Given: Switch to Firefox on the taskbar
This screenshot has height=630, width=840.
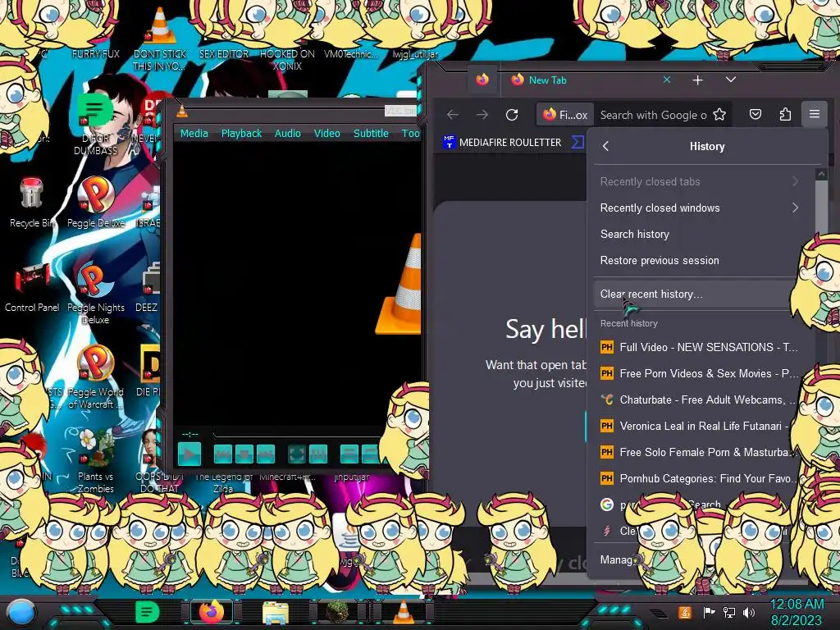Looking at the screenshot, I should [x=212, y=612].
